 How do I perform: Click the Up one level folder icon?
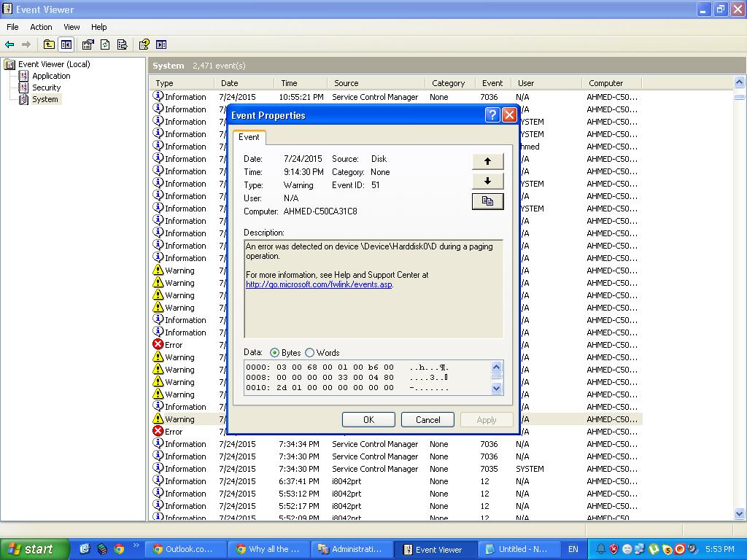(49, 44)
